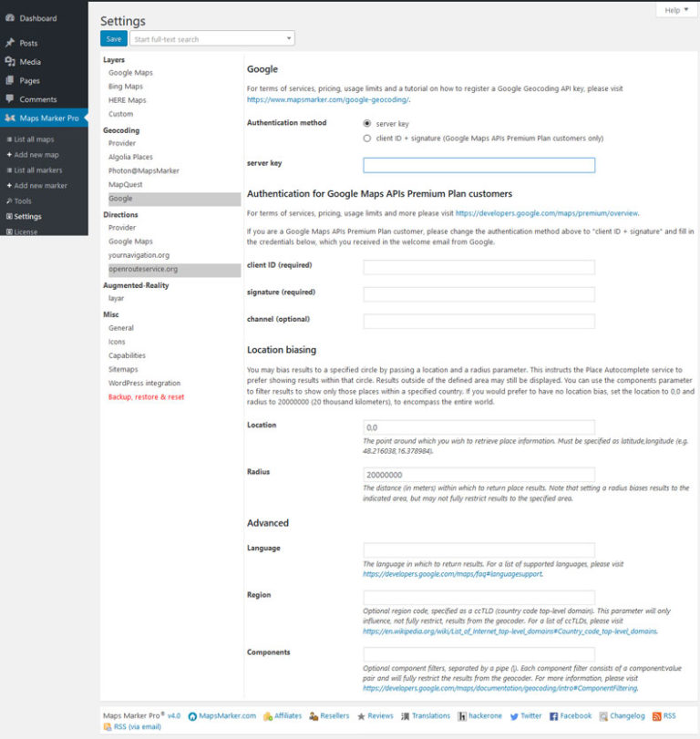
Task: Click the Dashboard gauge icon
Action: click(x=10, y=18)
